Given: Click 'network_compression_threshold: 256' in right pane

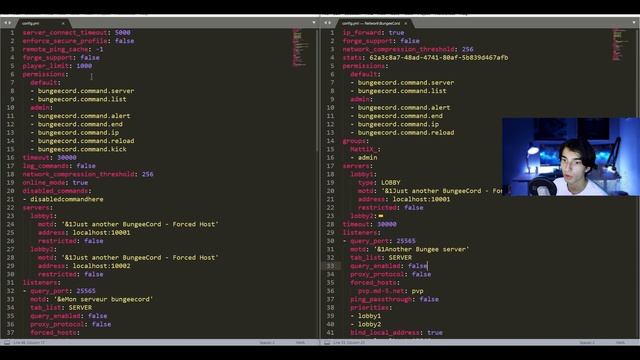Looking at the screenshot, I should click(408, 49).
